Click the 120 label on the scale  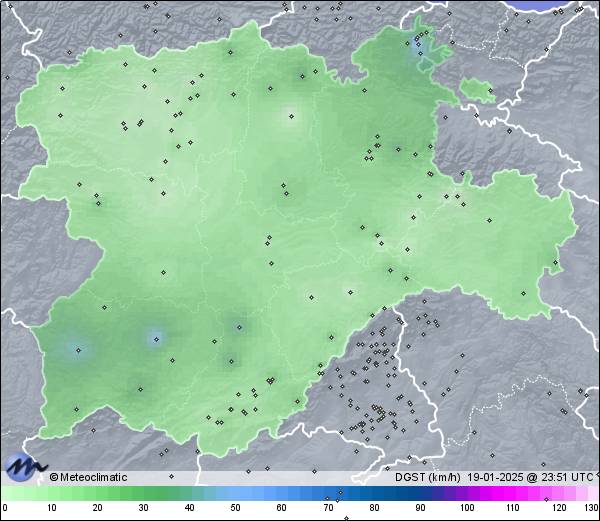tap(559, 508)
